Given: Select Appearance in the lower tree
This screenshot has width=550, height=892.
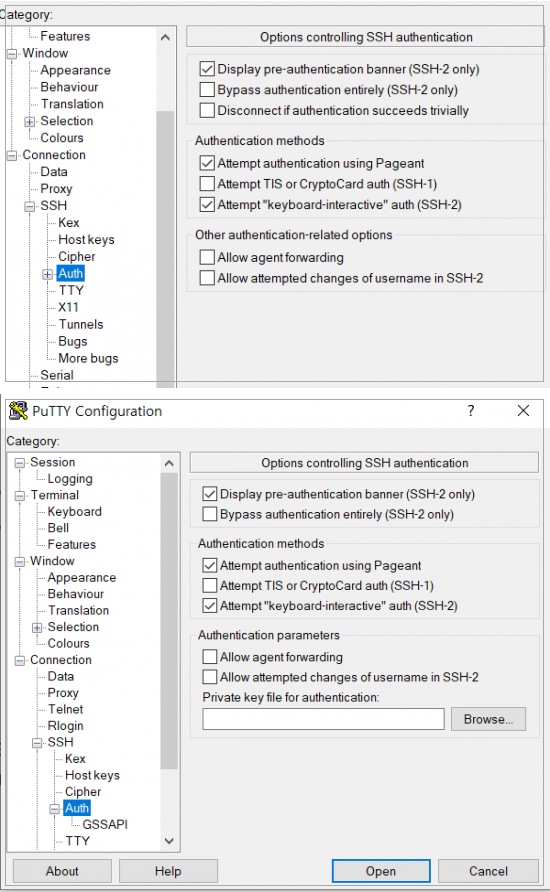Looking at the screenshot, I should tap(82, 577).
